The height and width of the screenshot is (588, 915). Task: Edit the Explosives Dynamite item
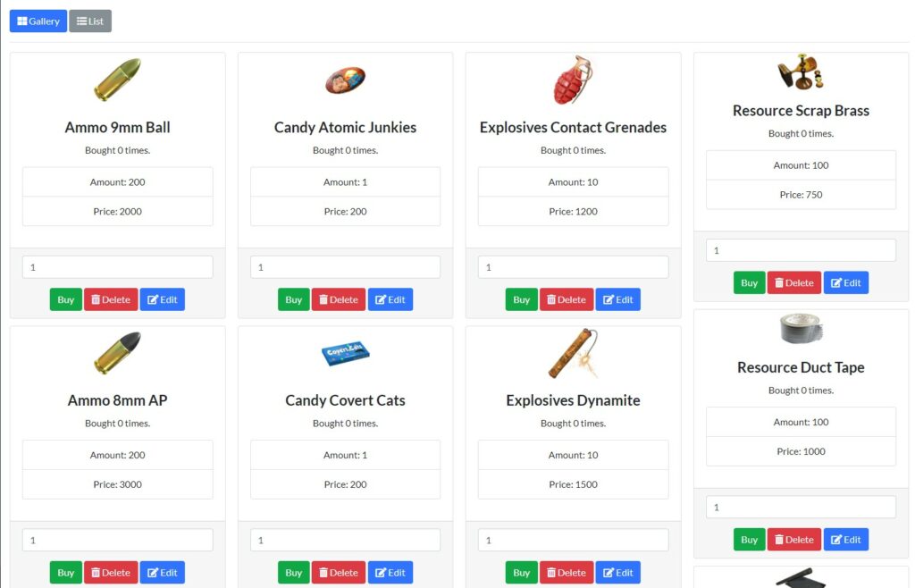click(618, 572)
